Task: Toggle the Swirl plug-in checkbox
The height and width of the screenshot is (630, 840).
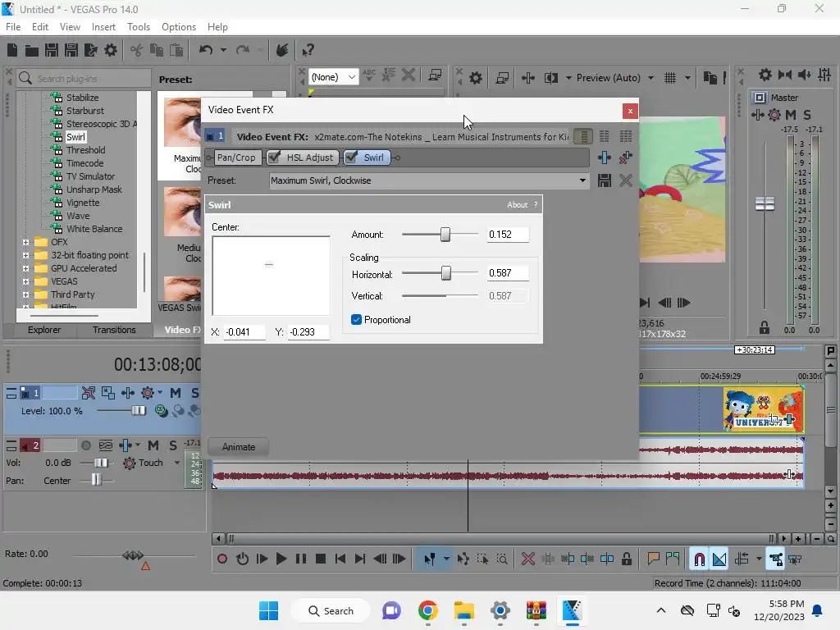Action: click(351, 157)
